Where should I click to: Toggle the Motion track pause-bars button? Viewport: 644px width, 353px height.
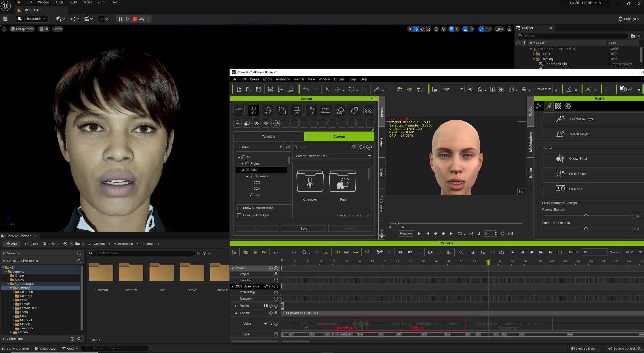(266, 306)
